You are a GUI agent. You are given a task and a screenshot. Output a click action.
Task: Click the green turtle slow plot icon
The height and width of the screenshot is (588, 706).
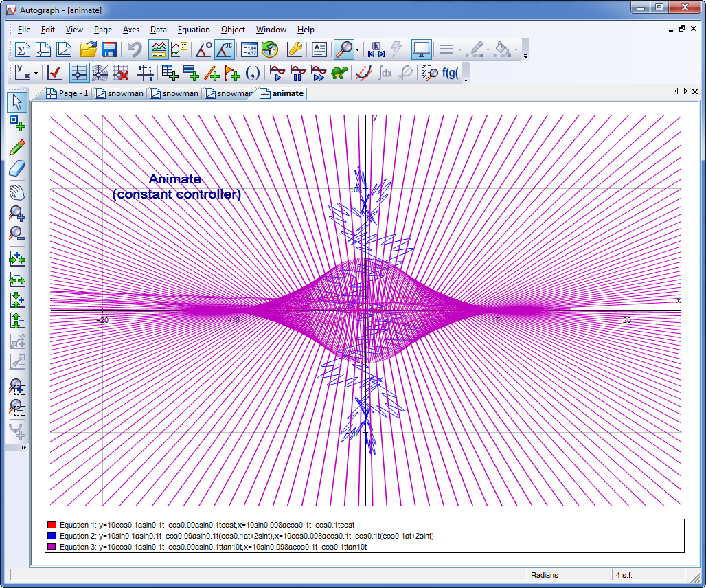point(339,73)
